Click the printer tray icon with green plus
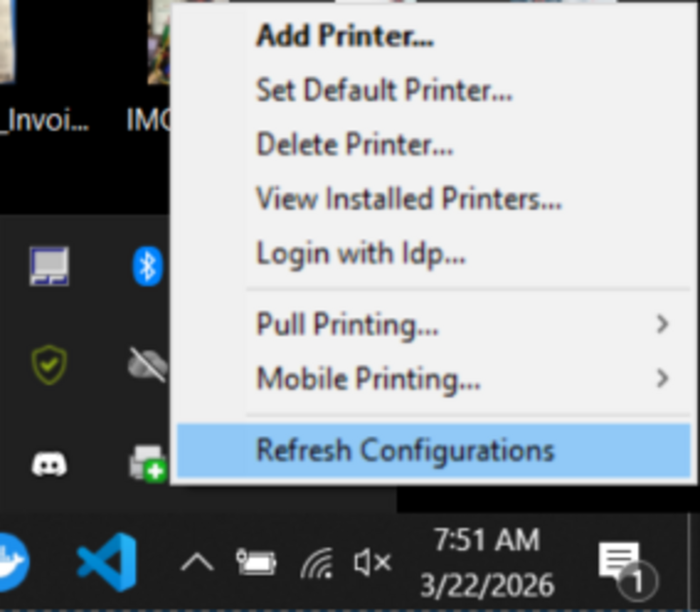 pos(147,463)
